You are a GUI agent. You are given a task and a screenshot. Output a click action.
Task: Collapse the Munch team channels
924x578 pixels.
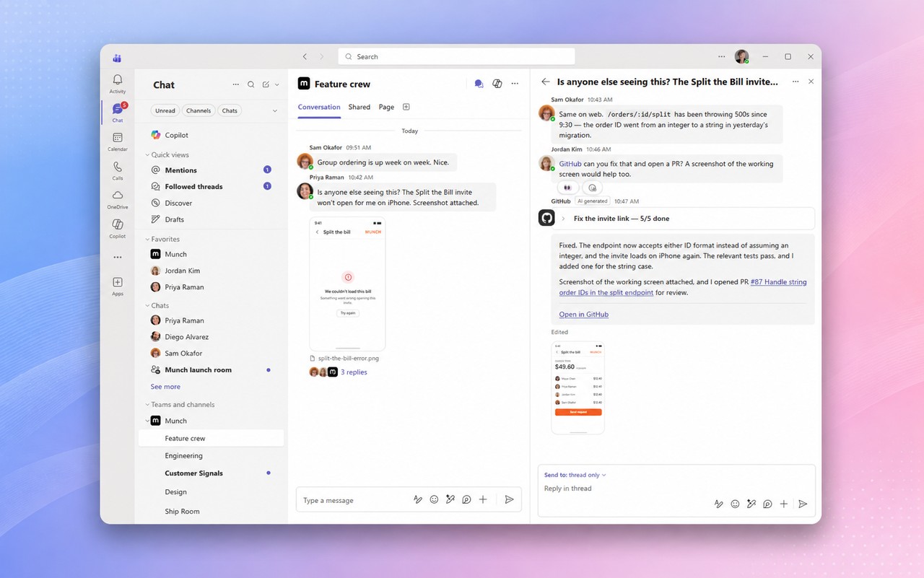pos(147,421)
